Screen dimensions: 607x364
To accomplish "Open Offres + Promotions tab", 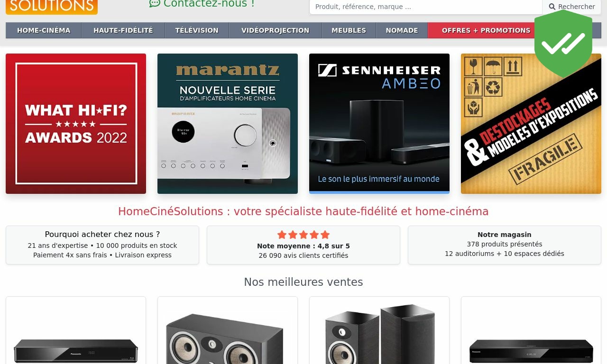I will [x=486, y=30].
